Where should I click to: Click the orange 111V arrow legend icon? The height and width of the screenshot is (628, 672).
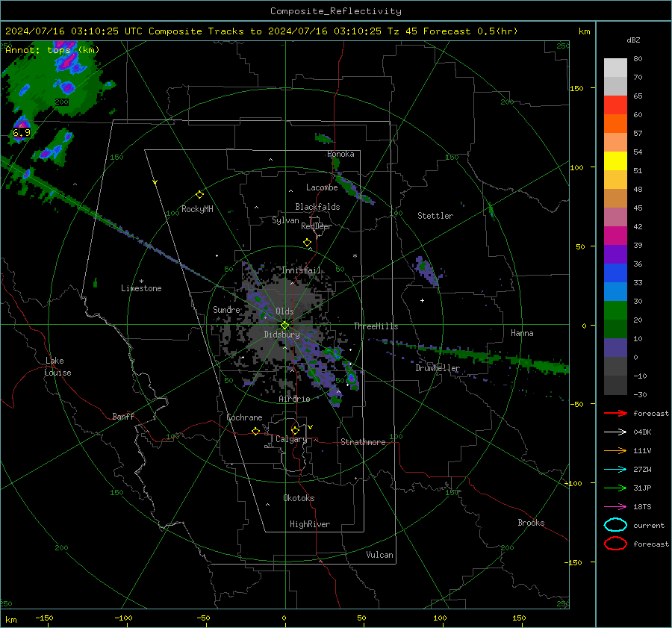tap(615, 450)
